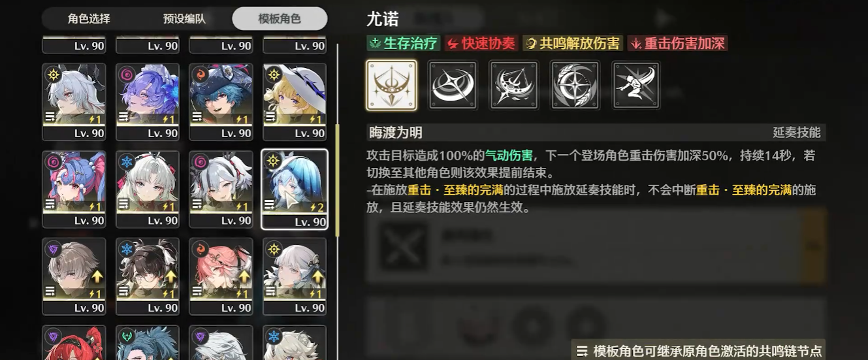Click the 重击伤害加深 tag

tap(677, 43)
